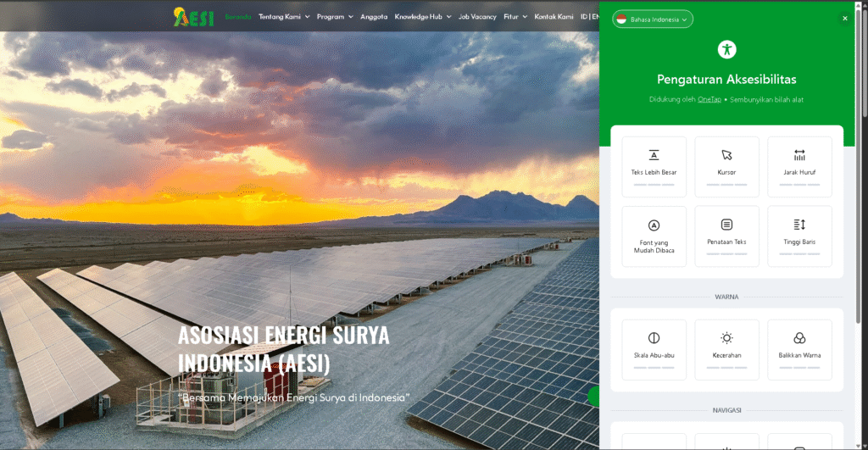Toggle the Jarak Huruf option
Image resolution: width=868 pixels, height=450 pixels.
click(799, 167)
